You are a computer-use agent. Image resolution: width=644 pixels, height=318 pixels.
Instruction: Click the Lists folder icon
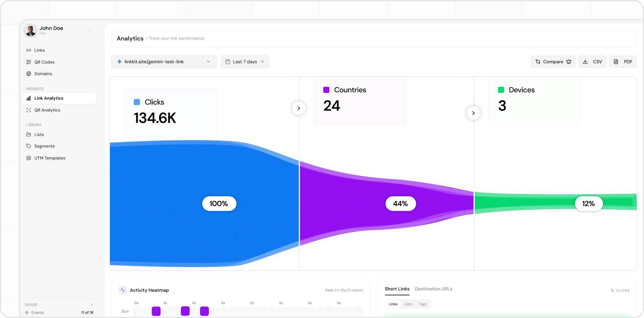[29, 135]
